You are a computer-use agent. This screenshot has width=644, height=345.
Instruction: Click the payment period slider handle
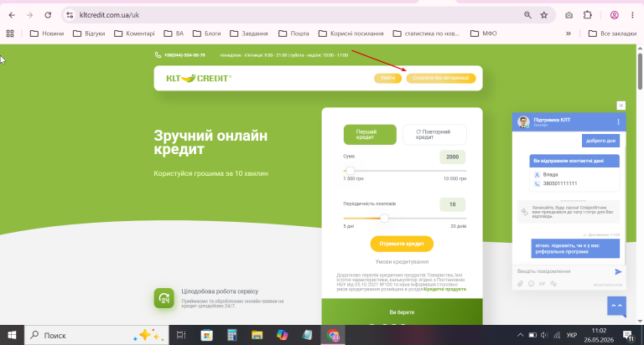tap(384, 219)
